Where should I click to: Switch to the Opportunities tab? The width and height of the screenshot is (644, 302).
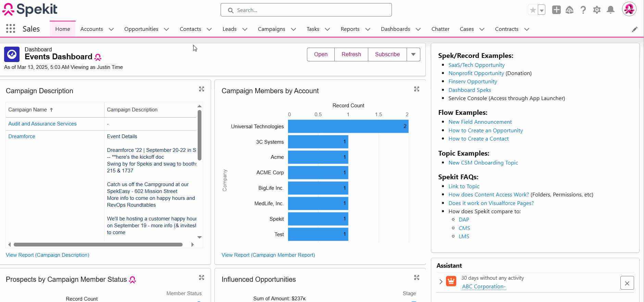pos(141,29)
